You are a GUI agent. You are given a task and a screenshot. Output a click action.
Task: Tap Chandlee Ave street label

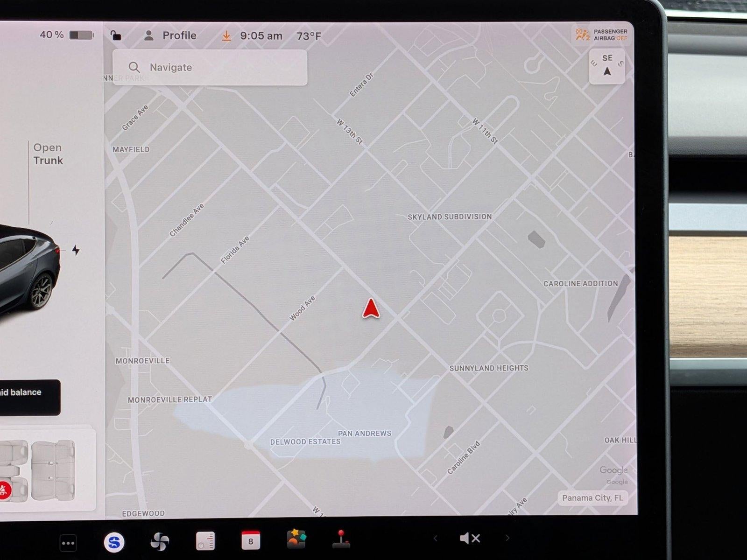(x=187, y=220)
